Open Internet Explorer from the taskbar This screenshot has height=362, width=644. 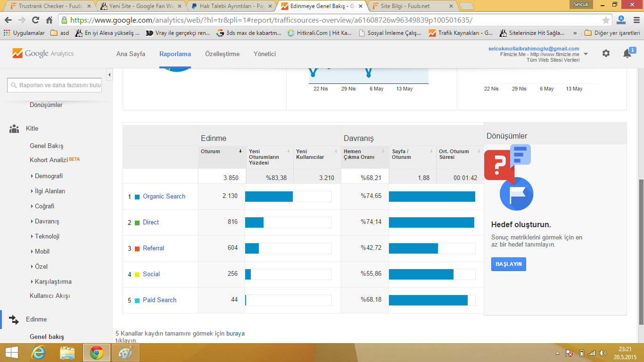(38, 353)
